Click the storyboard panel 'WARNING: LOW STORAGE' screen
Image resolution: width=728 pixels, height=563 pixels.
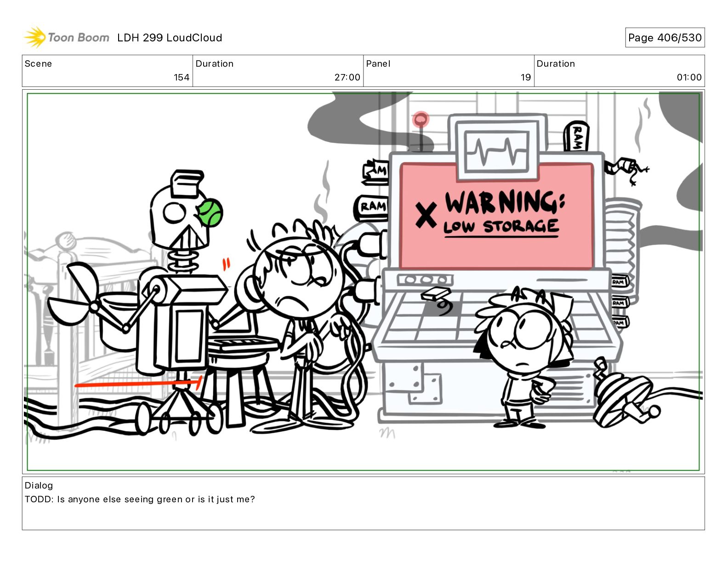(496, 216)
